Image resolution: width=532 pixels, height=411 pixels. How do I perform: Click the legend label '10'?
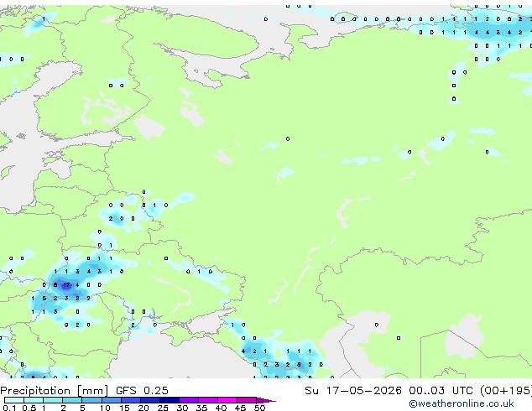[x=105, y=408]
